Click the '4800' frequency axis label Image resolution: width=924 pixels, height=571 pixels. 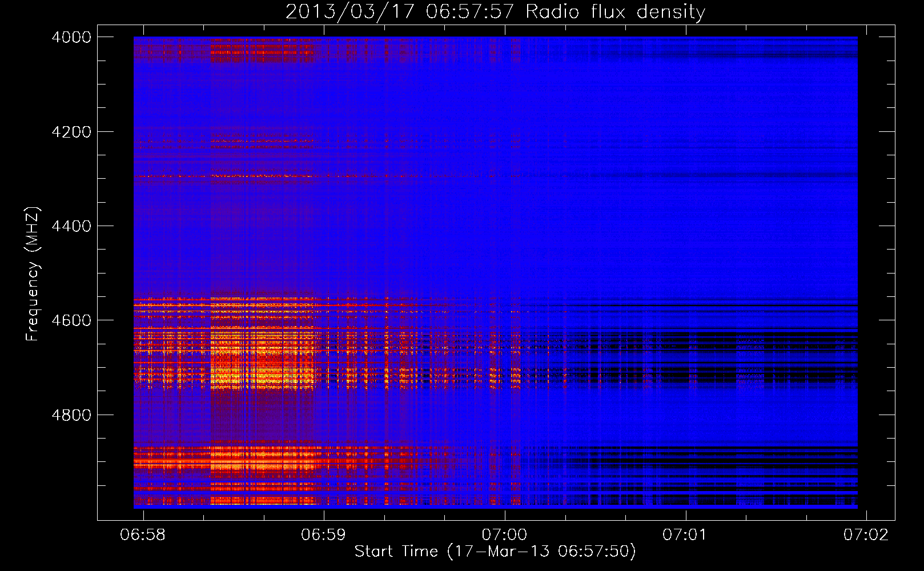point(71,415)
